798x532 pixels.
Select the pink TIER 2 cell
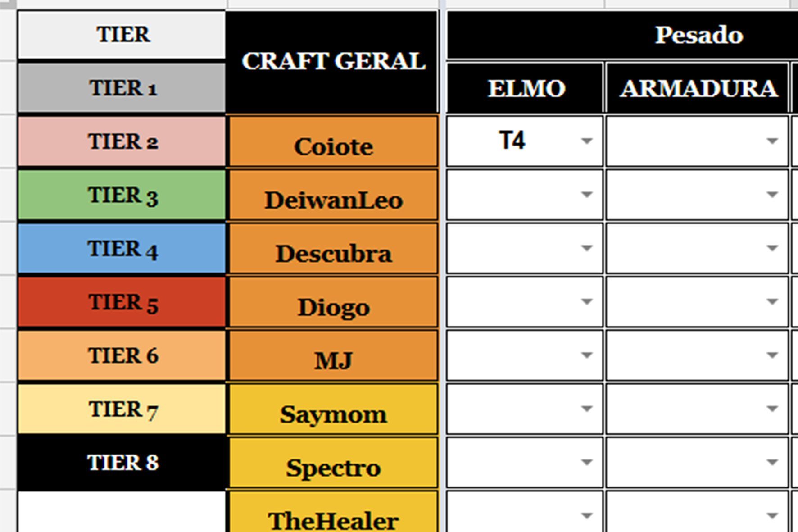(x=122, y=141)
